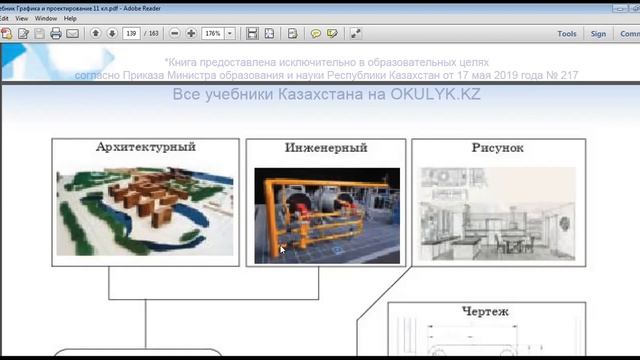This screenshot has height=360, width=640.
Task: Open the Sign pane
Action: point(598,34)
